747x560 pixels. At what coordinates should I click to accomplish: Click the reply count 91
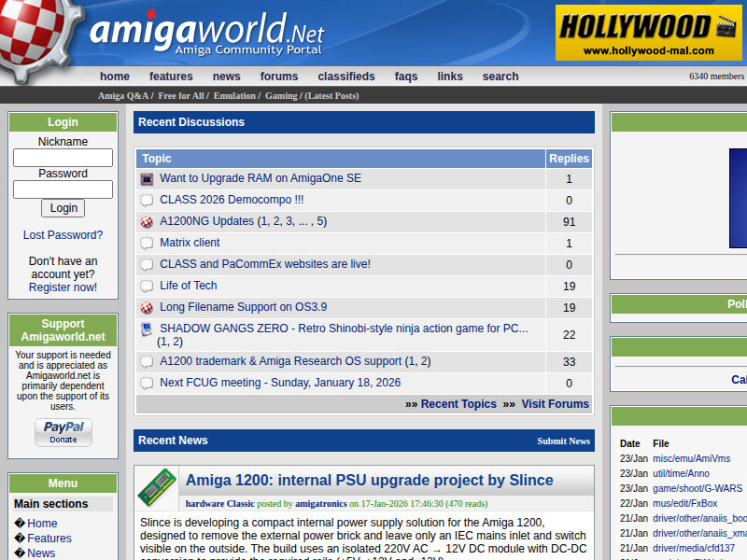point(569,222)
